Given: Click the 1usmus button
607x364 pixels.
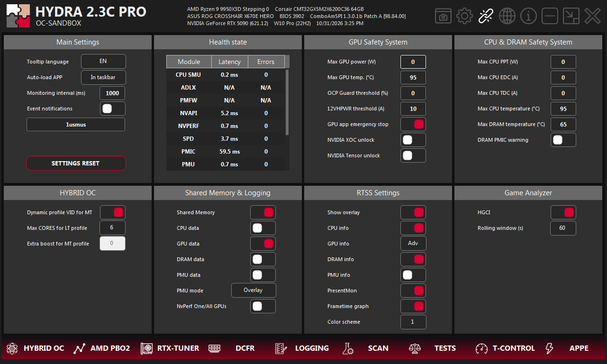Looking at the screenshot, I should [76, 125].
